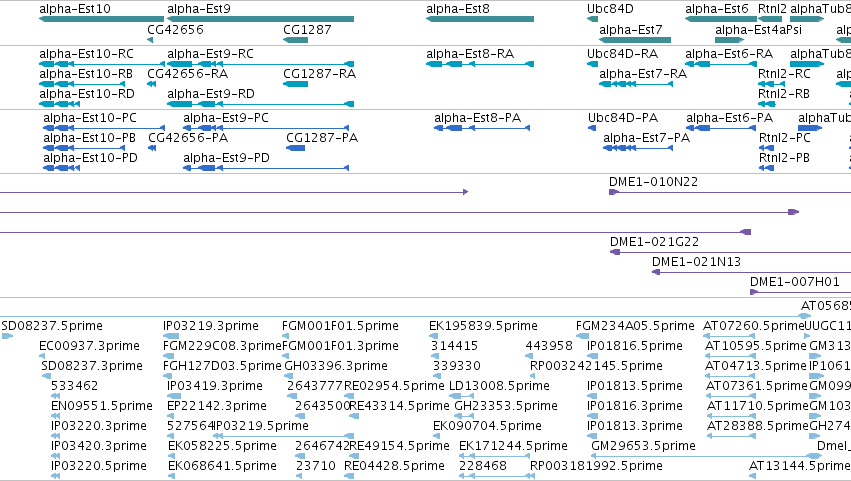Select the 'CG42656-PA' protein label
Image resolution: width=851 pixels, height=481 pixels.
point(188,138)
